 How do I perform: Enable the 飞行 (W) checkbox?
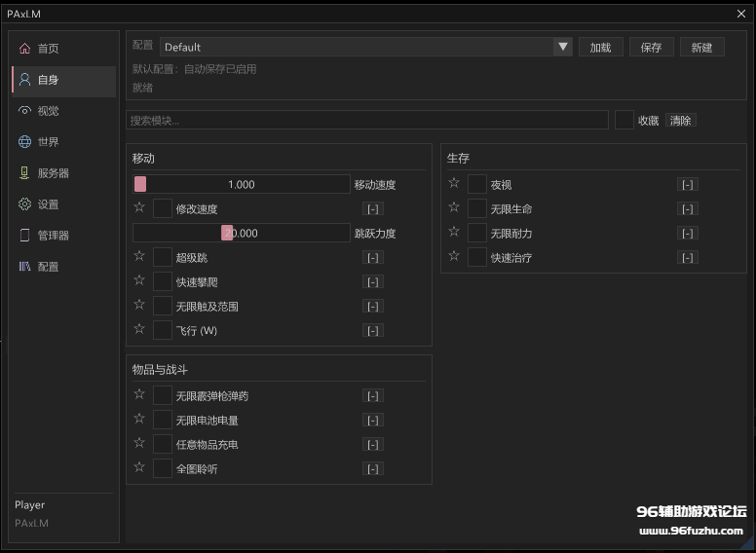coord(163,330)
